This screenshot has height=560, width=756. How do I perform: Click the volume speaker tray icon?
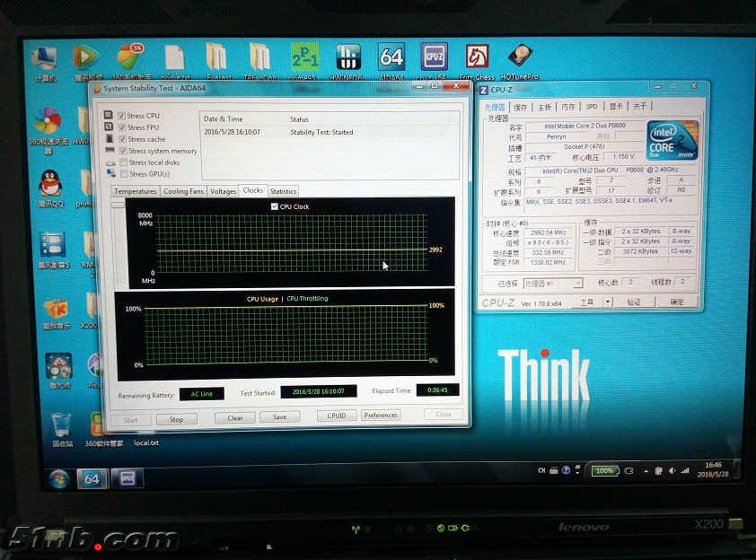[x=672, y=471]
